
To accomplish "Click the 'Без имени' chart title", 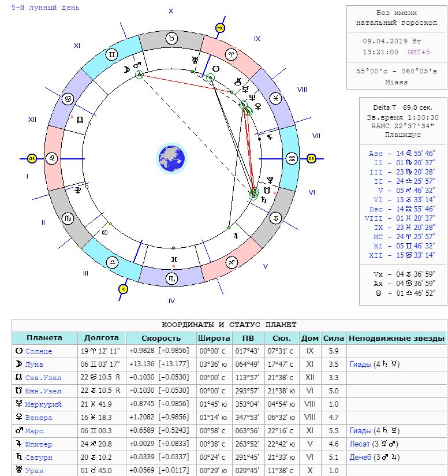I will pos(397,13).
